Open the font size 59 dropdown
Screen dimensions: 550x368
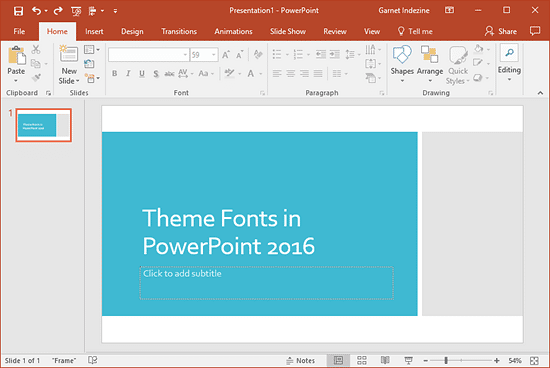(x=214, y=55)
